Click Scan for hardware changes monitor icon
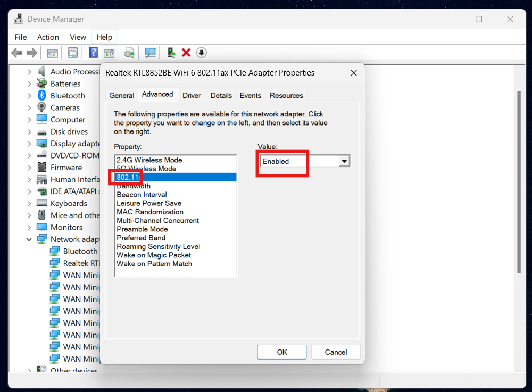Image resolution: width=532 pixels, height=392 pixels. [150, 53]
